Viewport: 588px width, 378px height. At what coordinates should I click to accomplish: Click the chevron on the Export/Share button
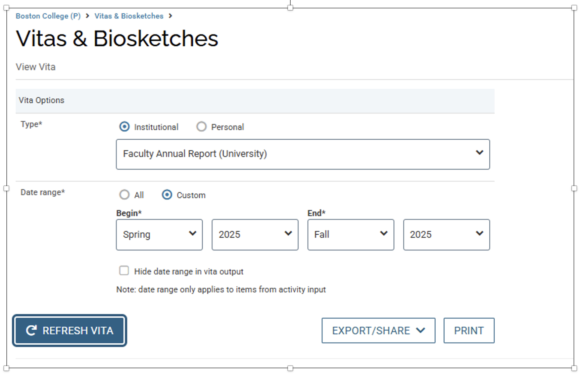click(421, 330)
